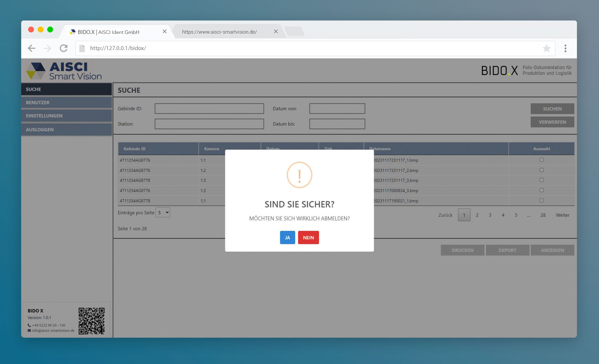The height and width of the screenshot is (364, 599).
Task: Open the Einträge pro Seite dropdown
Action: tap(163, 213)
